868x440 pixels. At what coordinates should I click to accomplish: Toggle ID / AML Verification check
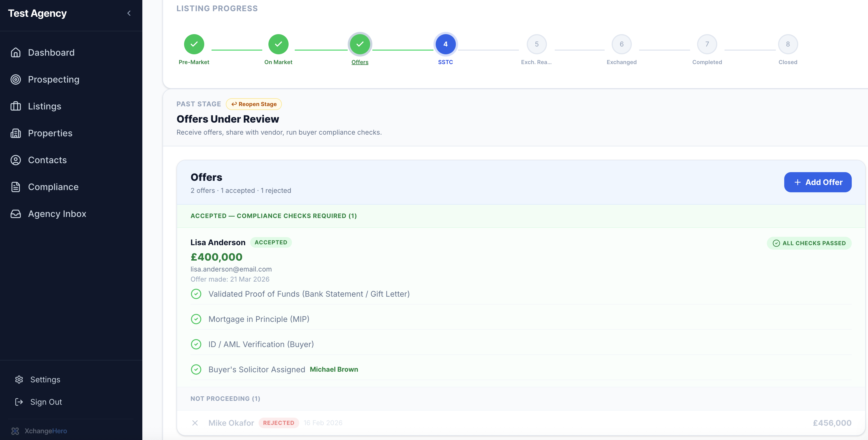196,344
